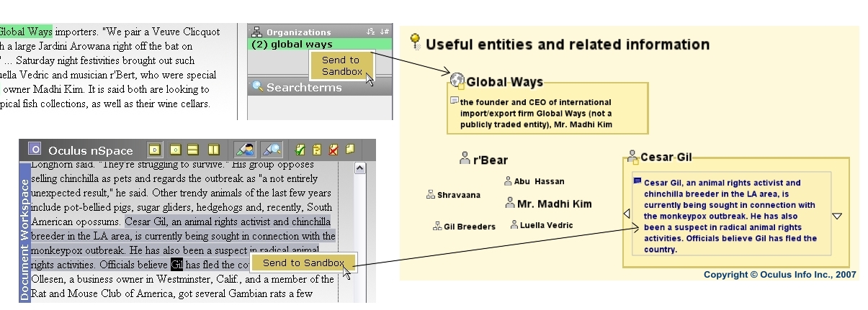The image size is (868, 310).
Task: Click the organization icon beside Shravaana
Action: pos(431,194)
